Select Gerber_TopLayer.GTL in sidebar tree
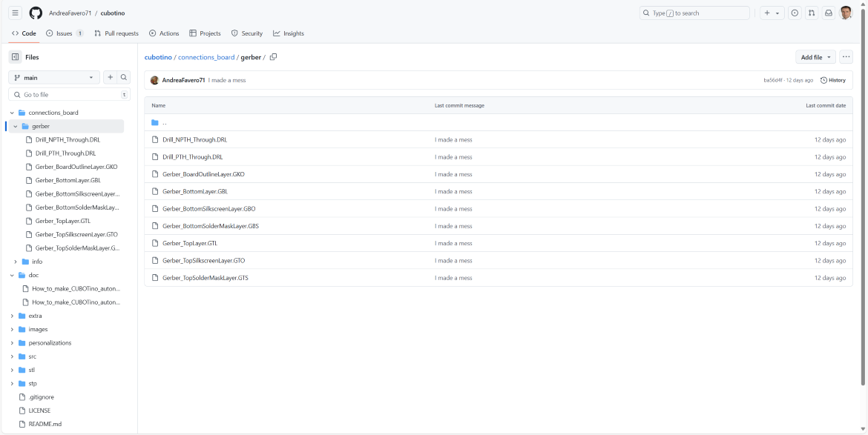Image resolution: width=868 pixels, height=435 pixels. point(62,221)
